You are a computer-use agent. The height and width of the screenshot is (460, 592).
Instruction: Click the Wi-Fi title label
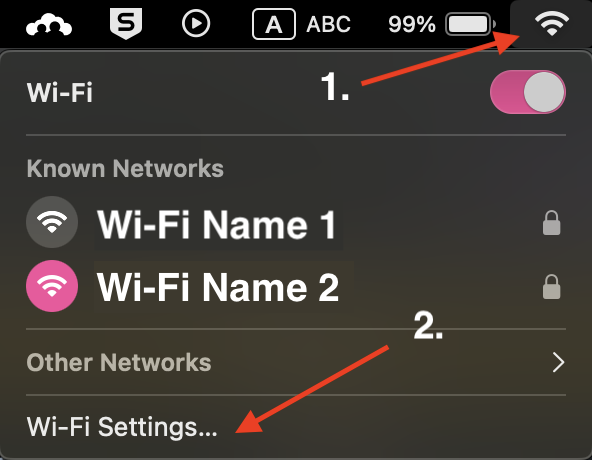click(59, 92)
